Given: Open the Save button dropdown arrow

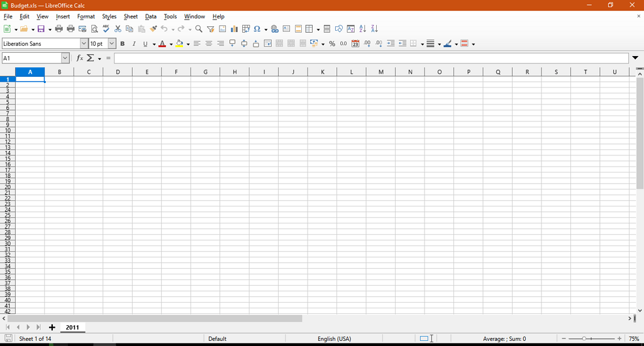Looking at the screenshot, I should click(50, 29).
